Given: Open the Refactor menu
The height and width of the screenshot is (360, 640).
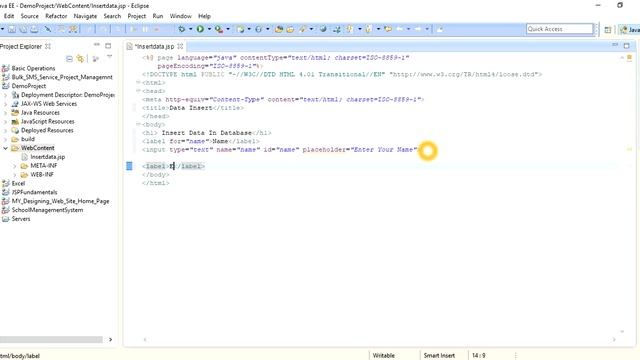Looking at the screenshot, I should (x=56, y=16).
